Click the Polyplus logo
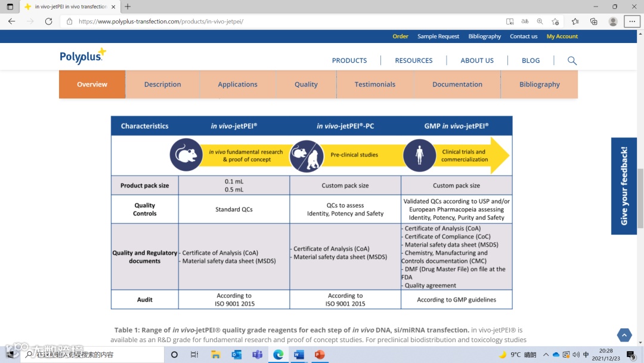Image resolution: width=644 pixels, height=363 pixels. [x=82, y=56]
